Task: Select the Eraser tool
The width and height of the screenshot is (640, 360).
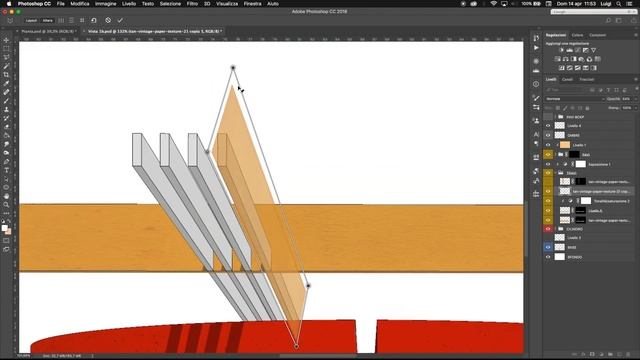Action: (x=6, y=127)
